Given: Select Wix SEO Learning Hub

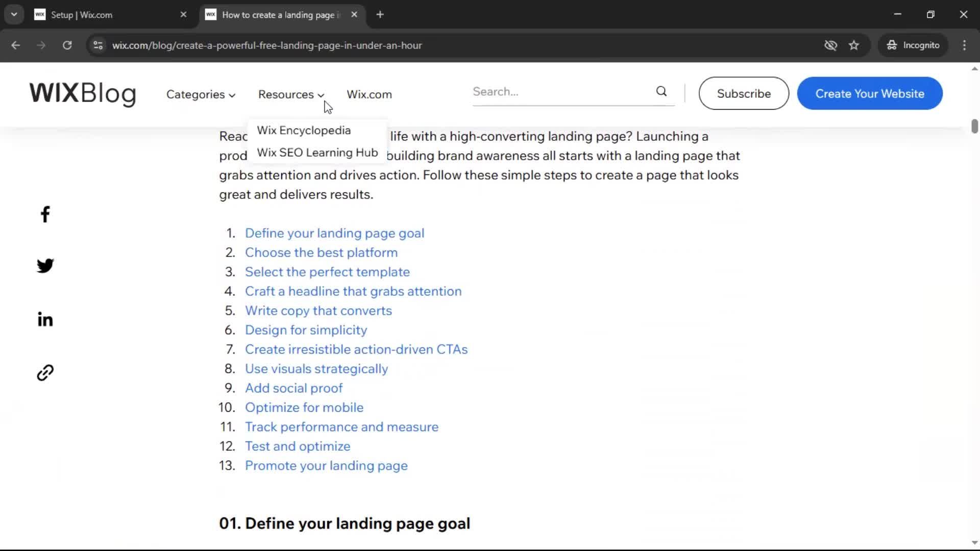Looking at the screenshot, I should point(317,153).
